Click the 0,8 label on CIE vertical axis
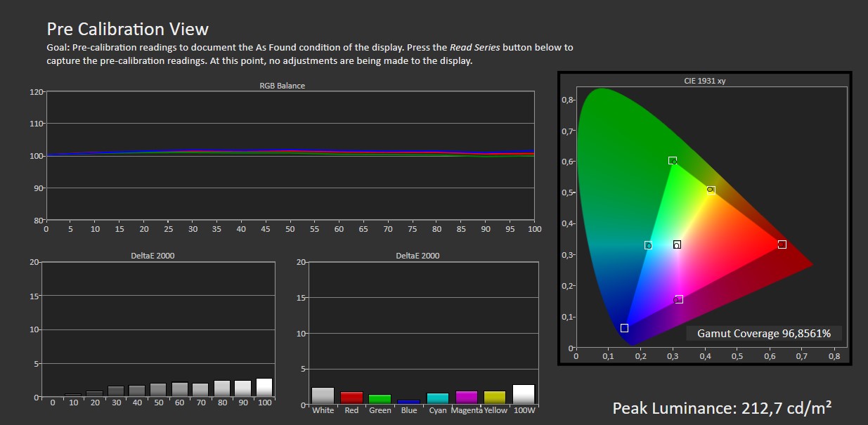Image resolution: width=868 pixels, height=425 pixels. [x=567, y=100]
